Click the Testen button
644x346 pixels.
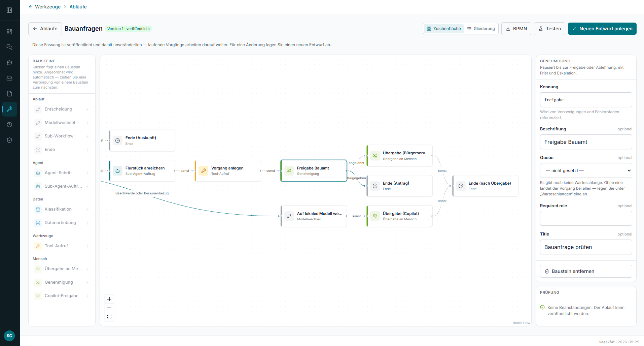click(x=549, y=29)
